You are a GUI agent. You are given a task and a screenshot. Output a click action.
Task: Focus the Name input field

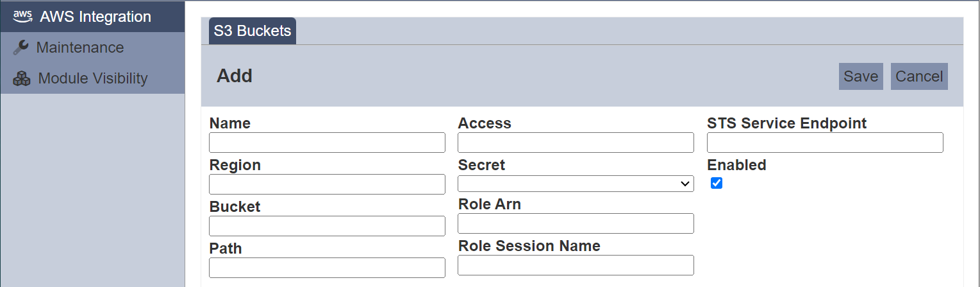pos(327,143)
